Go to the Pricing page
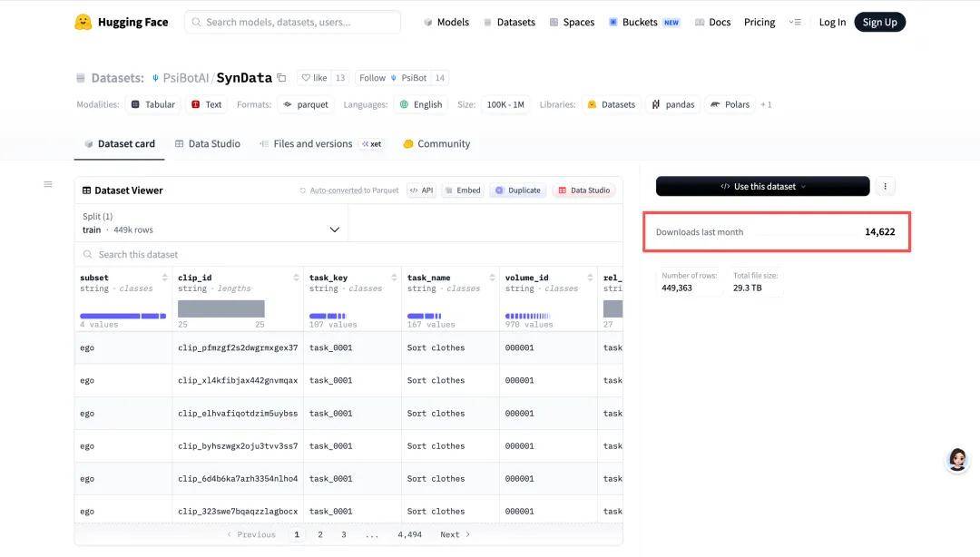This screenshot has height=557, width=980. click(x=759, y=22)
